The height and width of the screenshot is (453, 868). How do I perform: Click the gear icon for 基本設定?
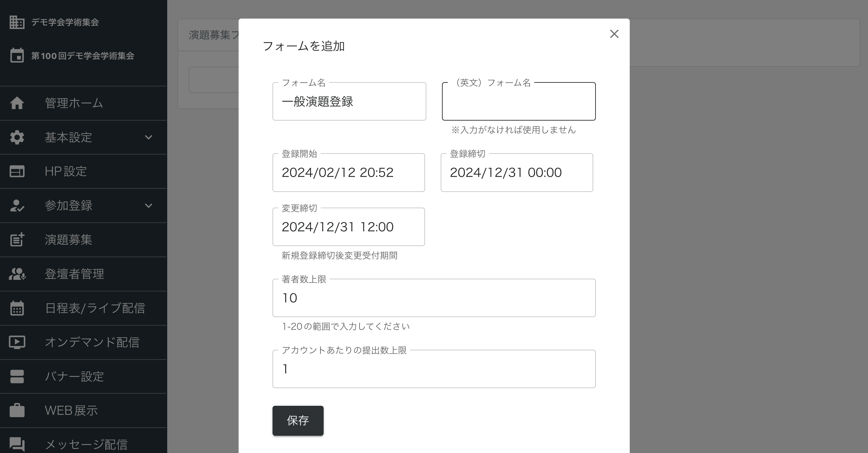17,138
